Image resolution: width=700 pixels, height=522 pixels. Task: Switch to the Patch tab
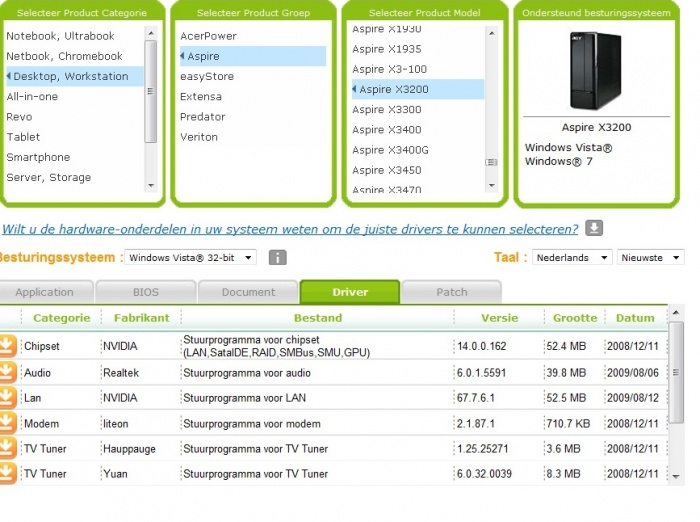[451, 292]
